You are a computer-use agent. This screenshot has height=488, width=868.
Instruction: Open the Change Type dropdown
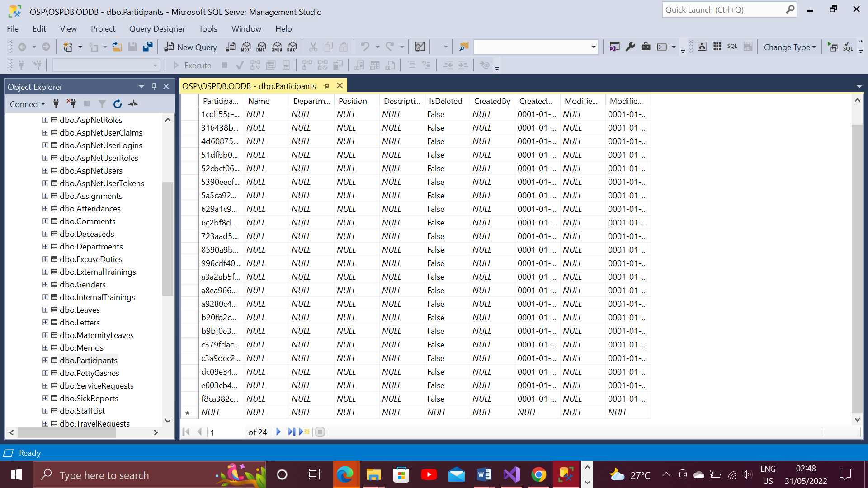(790, 47)
